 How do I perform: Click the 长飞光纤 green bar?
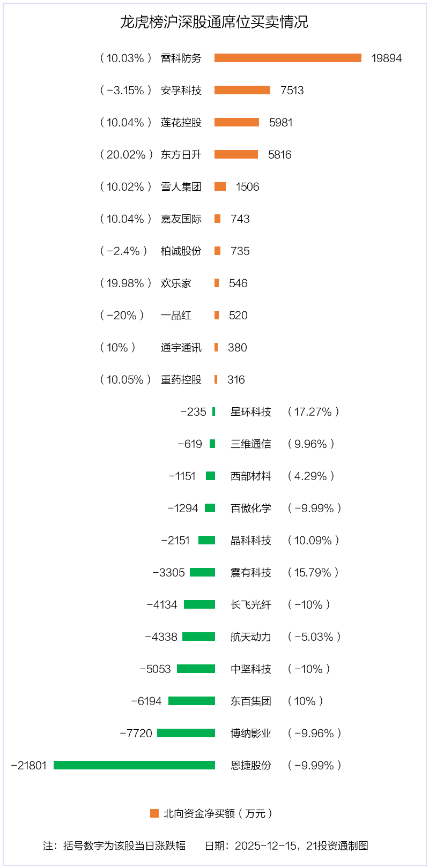[x=199, y=604]
